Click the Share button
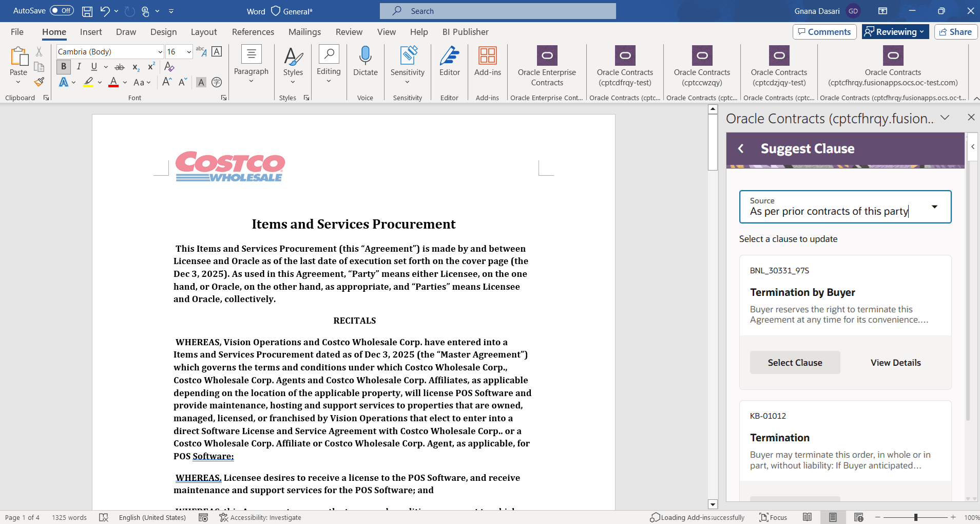This screenshot has width=980, height=524. pyautogui.click(x=955, y=32)
